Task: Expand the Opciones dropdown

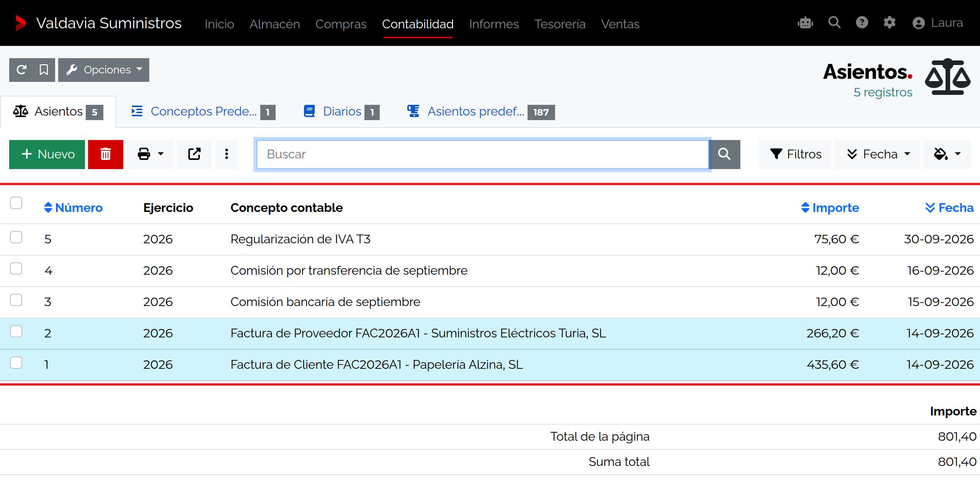Action: tap(104, 70)
